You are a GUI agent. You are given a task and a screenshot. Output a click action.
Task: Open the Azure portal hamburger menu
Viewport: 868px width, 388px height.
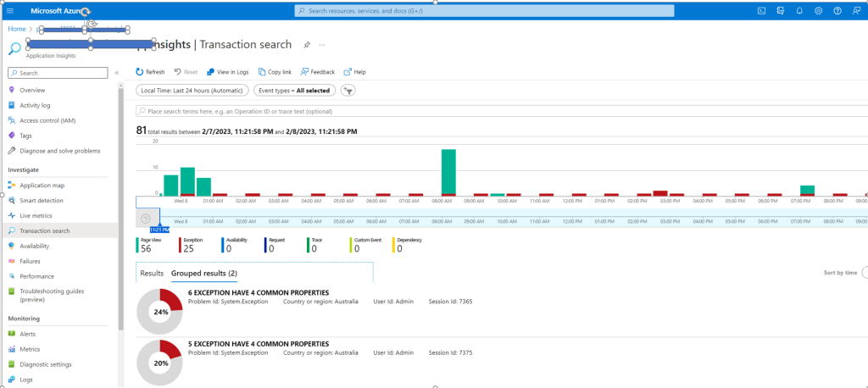(x=10, y=10)
